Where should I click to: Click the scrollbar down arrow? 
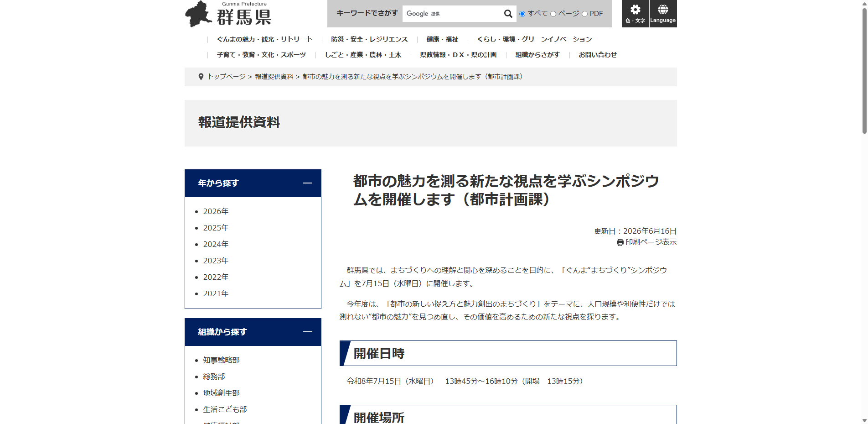(x=864, y=420)
